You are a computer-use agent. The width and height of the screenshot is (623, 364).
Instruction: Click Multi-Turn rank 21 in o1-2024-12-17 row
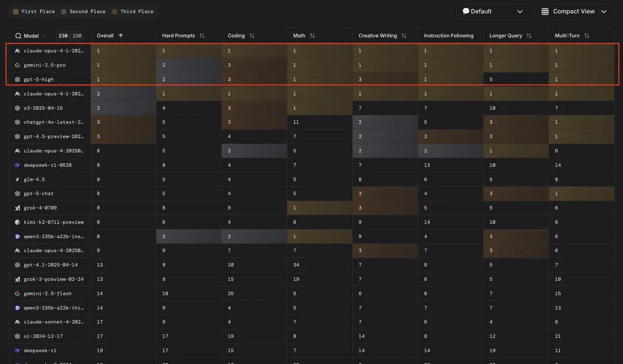click(x=558, y=336)
